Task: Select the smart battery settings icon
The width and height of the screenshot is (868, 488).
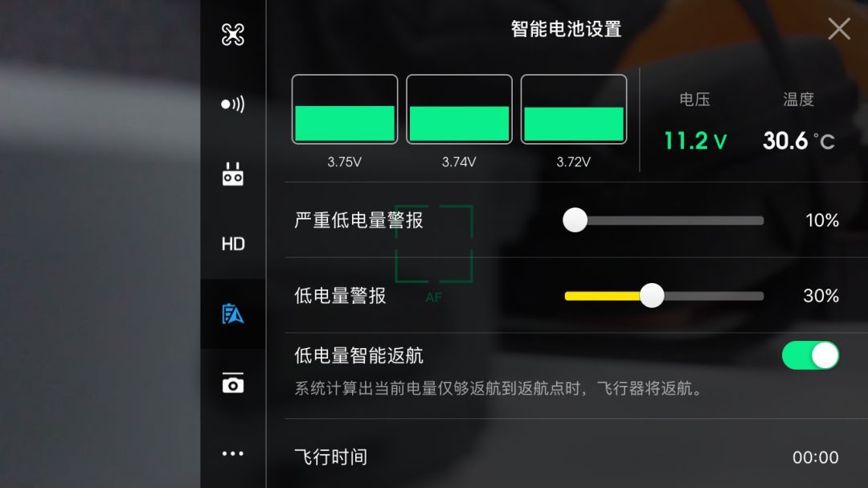Action: tap(232, 314)
